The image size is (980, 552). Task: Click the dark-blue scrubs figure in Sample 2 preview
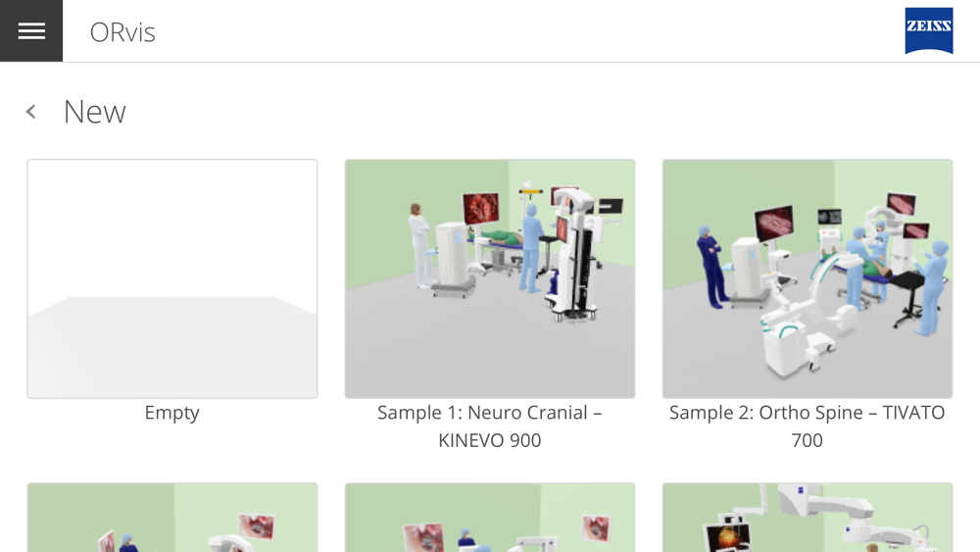712,267
